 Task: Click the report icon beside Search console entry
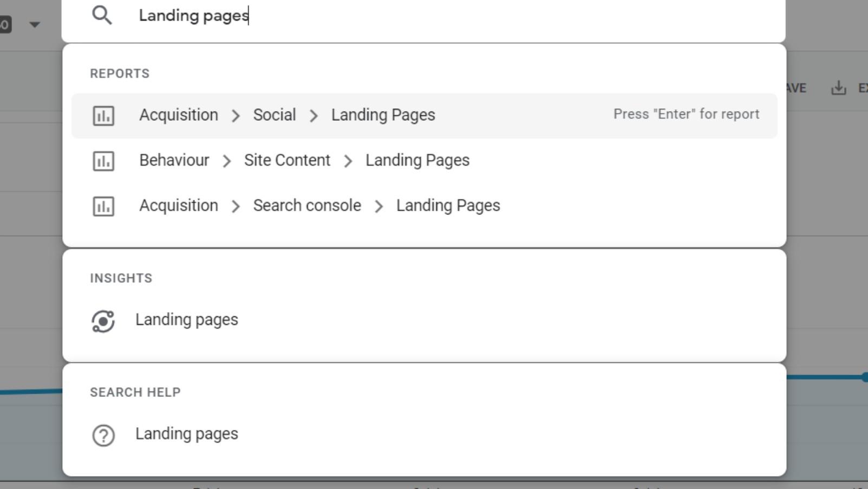(x=103, y=206)
